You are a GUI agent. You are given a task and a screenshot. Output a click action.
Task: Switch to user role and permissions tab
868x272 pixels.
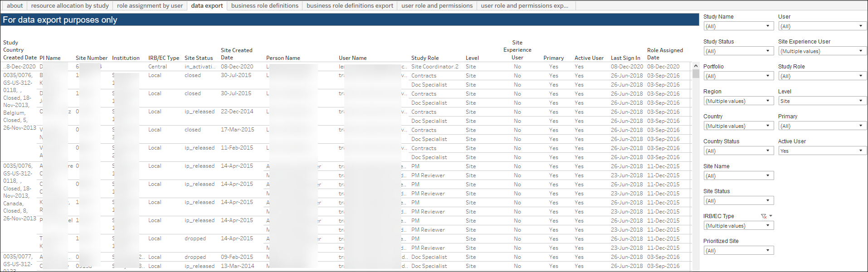[437, 5]
